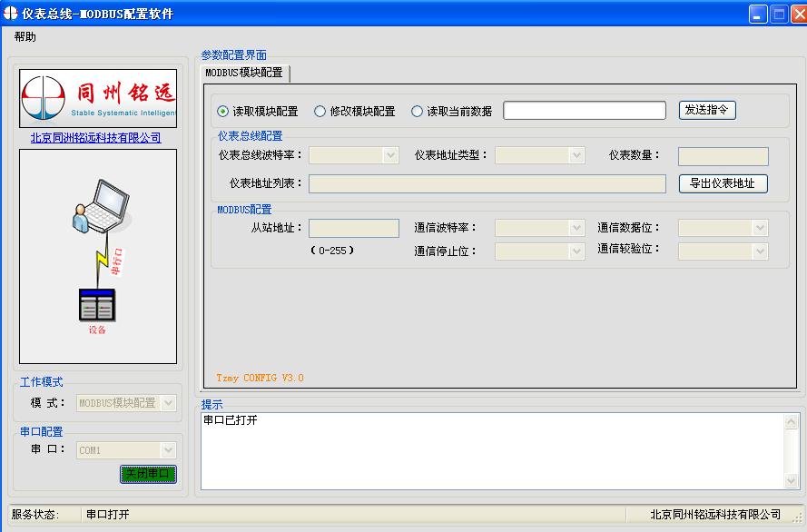The image size is (807, 532).
Task: Click the status bar resize grip
Action: click(799, 517)
